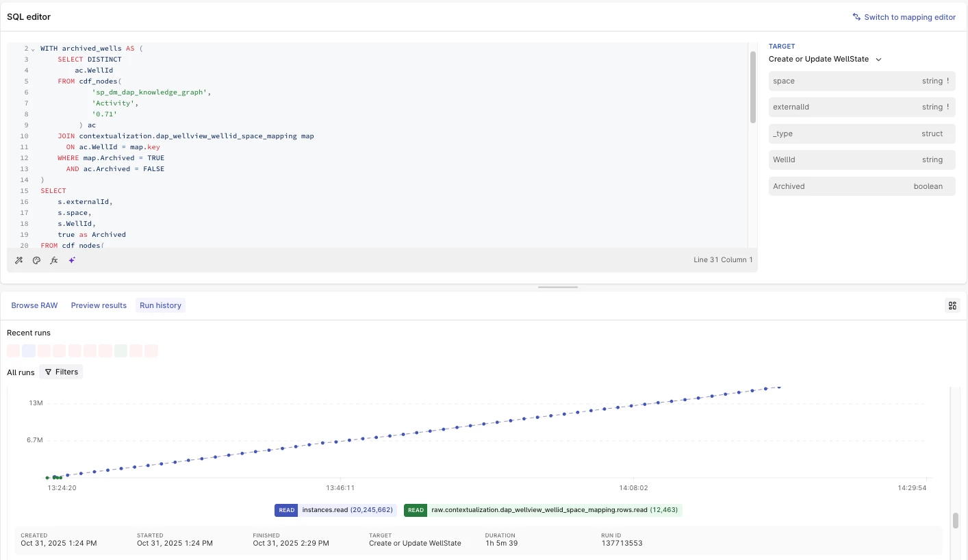Click the 13:24:20 time axis label

tap(62, 488)
